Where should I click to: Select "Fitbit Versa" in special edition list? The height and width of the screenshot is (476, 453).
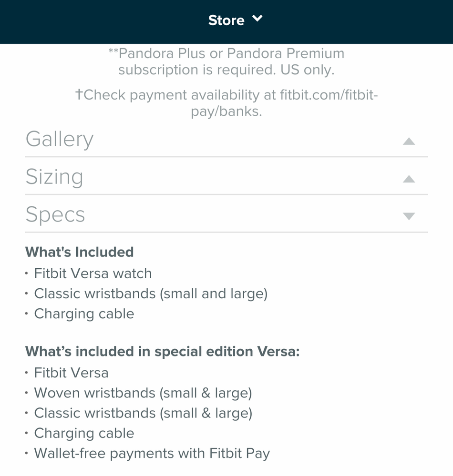coord(71,373)
